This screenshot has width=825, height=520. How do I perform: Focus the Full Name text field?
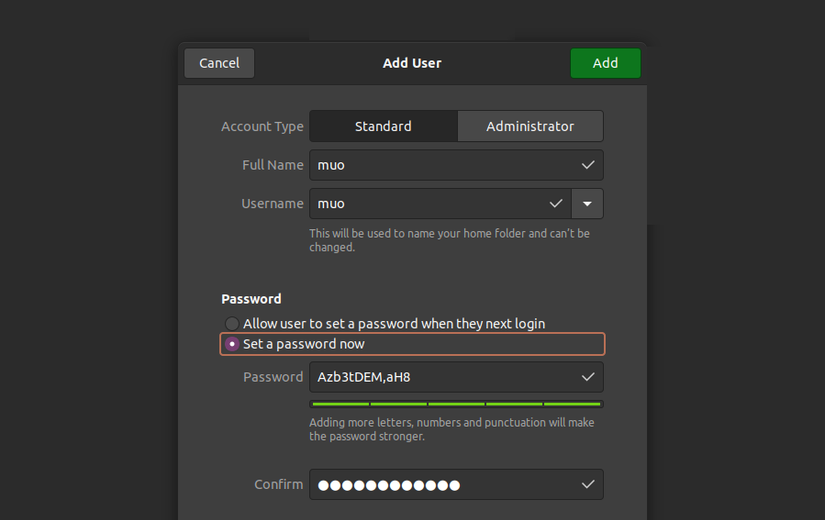click(440, 165)
